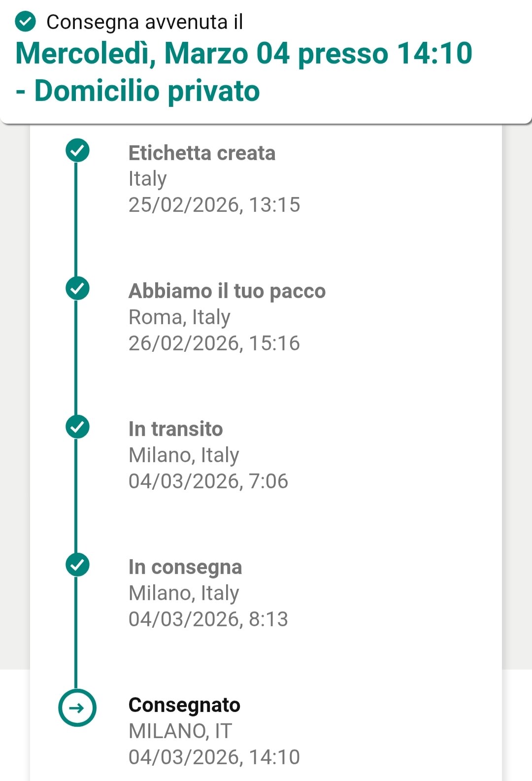Click the Consegna avvenuta il text

coord(145,22)
